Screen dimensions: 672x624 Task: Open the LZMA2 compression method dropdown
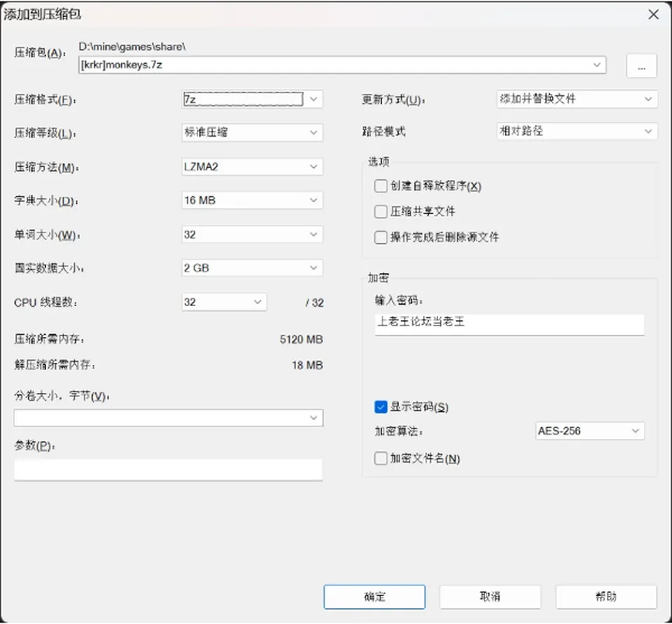[x=252, y=167]
